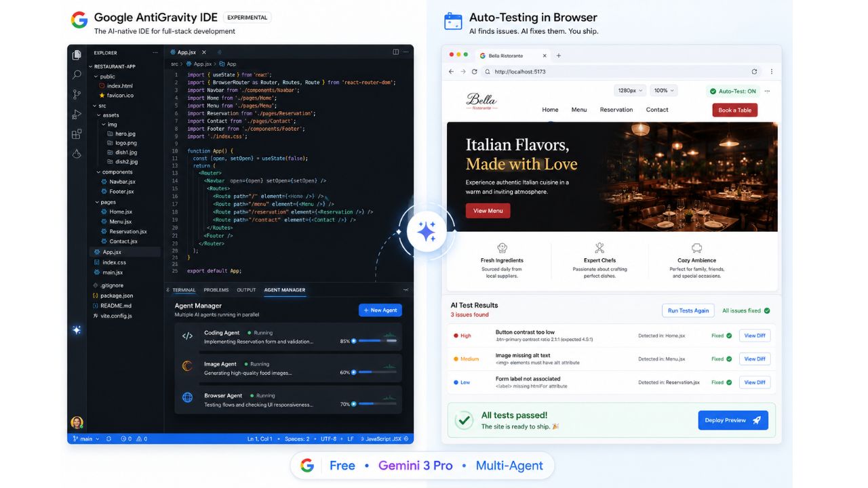Toggle the Auto-Test: ON switch
This screenshot has height=488, width=868.
tap(732, 91)
